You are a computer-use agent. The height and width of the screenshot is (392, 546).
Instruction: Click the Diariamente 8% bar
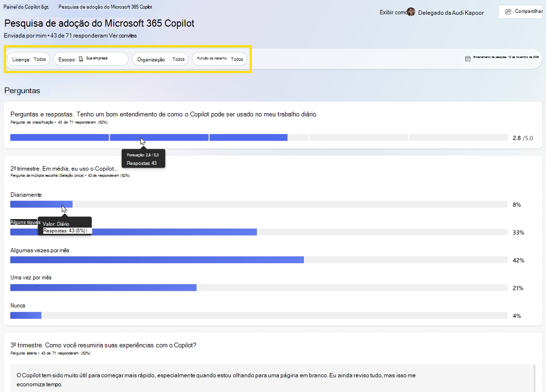tap(259, 204)
